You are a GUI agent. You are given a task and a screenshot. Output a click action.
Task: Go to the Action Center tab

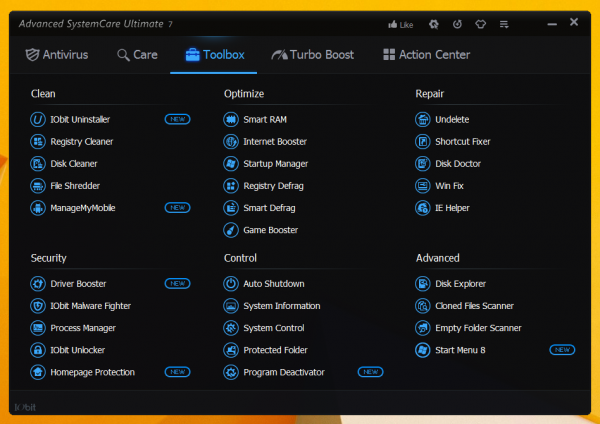click(x=426, y=55)
